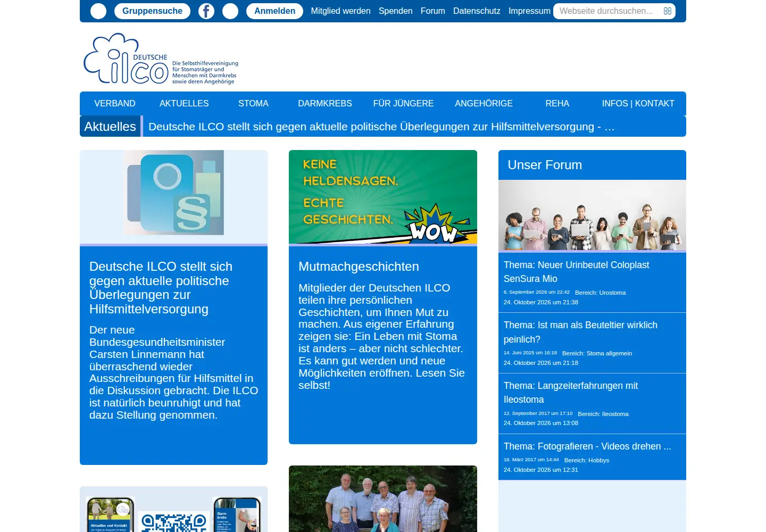The height and width of the screenshot is (532, 766).
Task: Open the Hilfsmittelversorgung article headline
Action: [x=161, y=288]
